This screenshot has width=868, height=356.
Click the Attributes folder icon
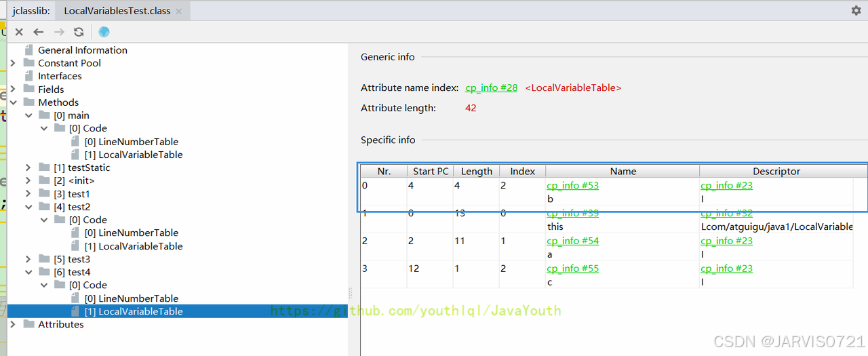click(x=28, y=324)
